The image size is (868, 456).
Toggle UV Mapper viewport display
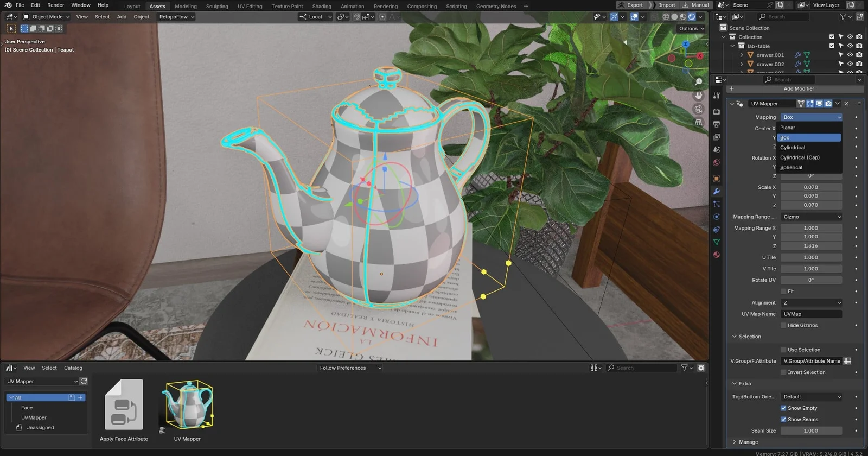coord(819,103)
